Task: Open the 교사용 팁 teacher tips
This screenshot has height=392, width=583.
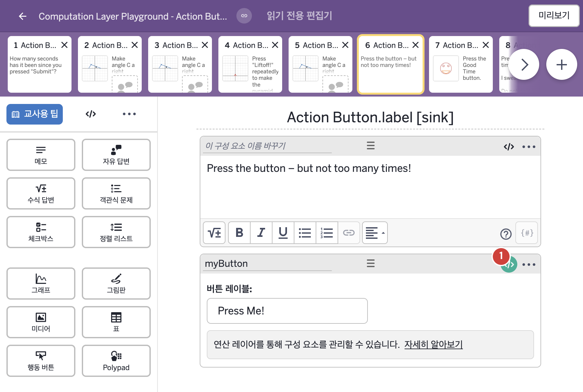Action: (x=35, y=114)
